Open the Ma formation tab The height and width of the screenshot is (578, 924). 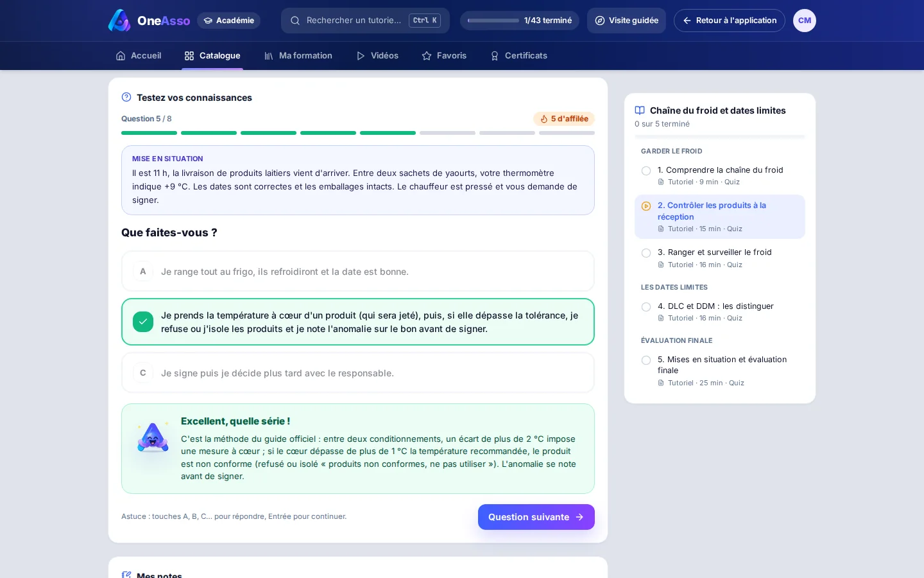(x=298, y=56)
